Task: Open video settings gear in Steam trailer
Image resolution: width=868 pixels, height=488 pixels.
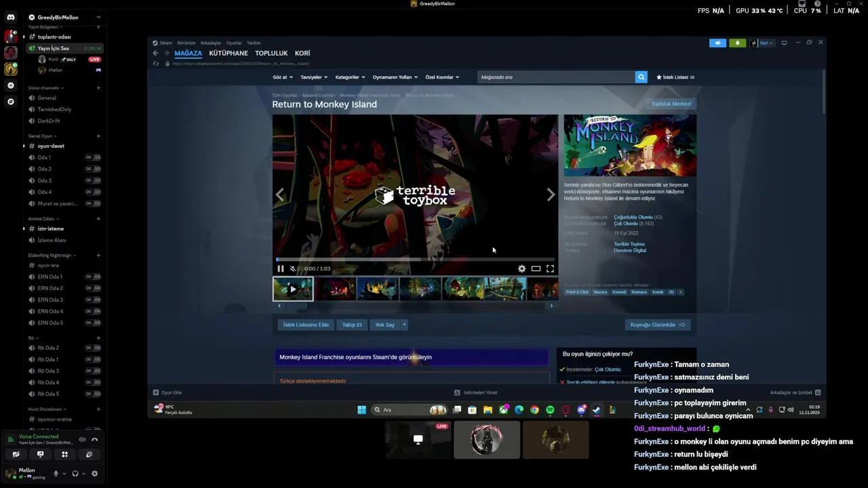Action: [x=521, y=268]
